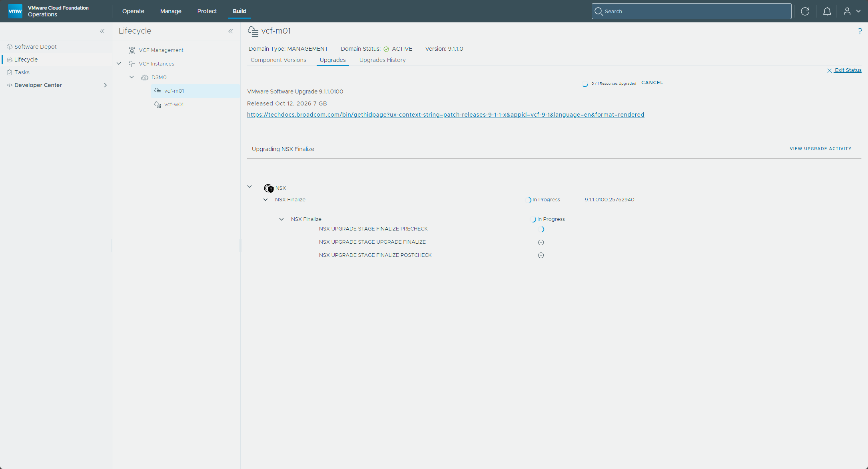Click the Lifecycle sidebar icon
The height and width of the screenshot is (469, 868).
(10, 60)
